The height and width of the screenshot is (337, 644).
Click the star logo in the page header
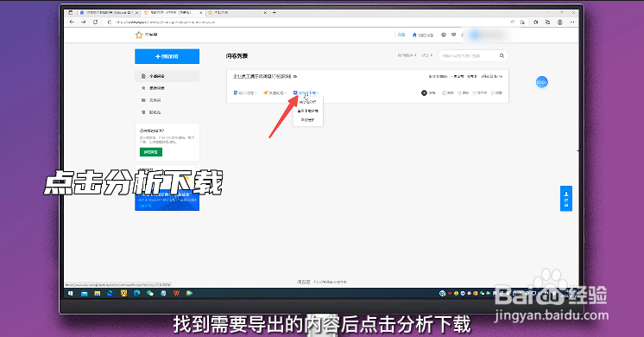[139, 35]
